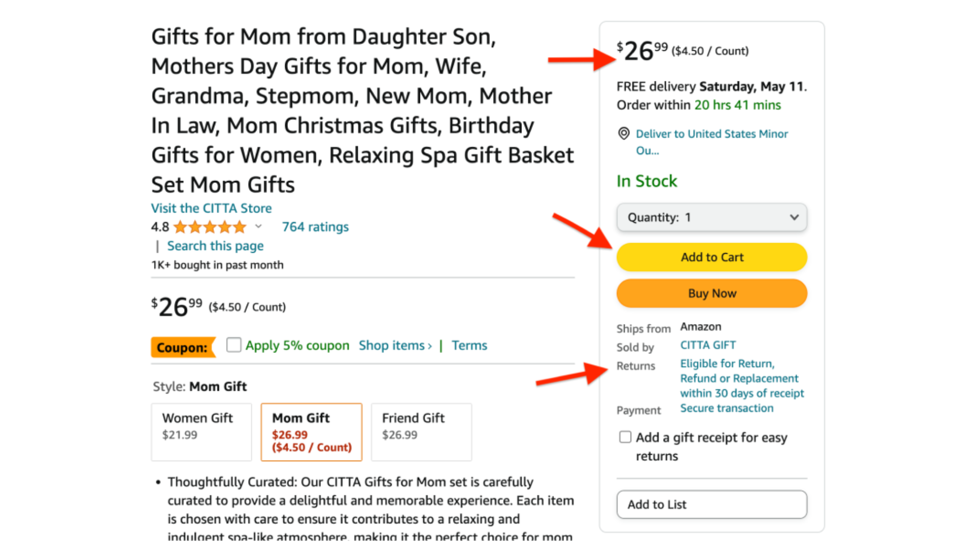This screenshot has height=551, width=980.
Task: Check Add a gift receipt for easy returns
Action: 625,437
